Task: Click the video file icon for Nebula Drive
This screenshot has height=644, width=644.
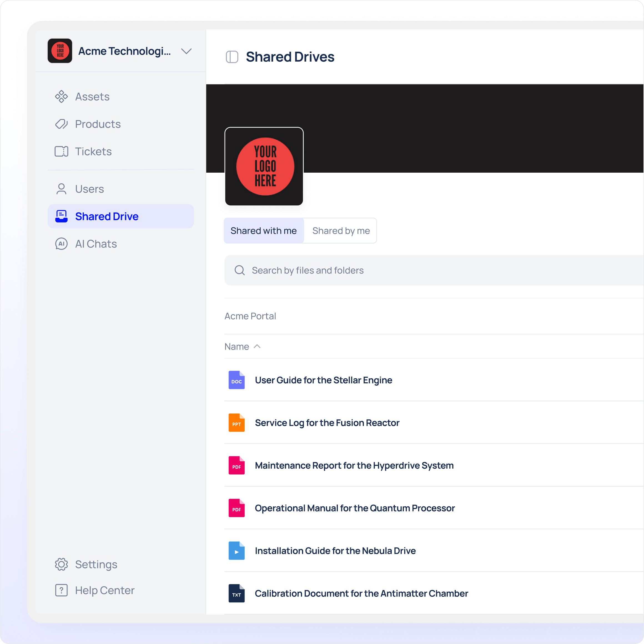Action: pos(236,551)
